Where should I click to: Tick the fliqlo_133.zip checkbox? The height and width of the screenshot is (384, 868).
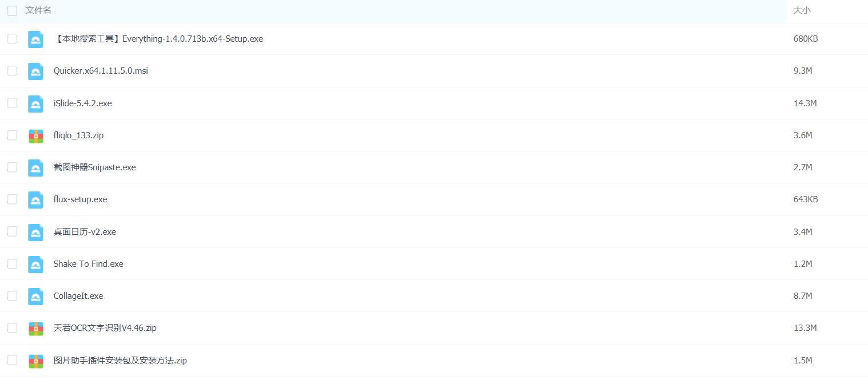pyautogui.click(x=12, y=135)
